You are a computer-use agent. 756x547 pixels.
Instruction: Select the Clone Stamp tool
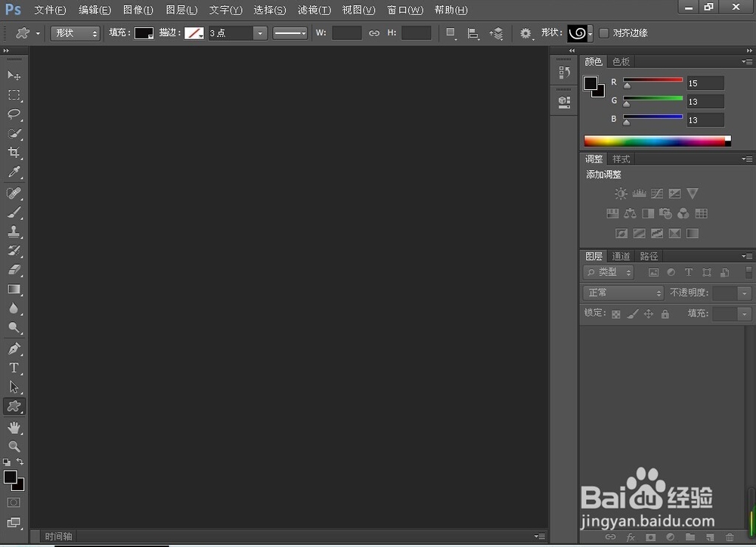[14, 232]
